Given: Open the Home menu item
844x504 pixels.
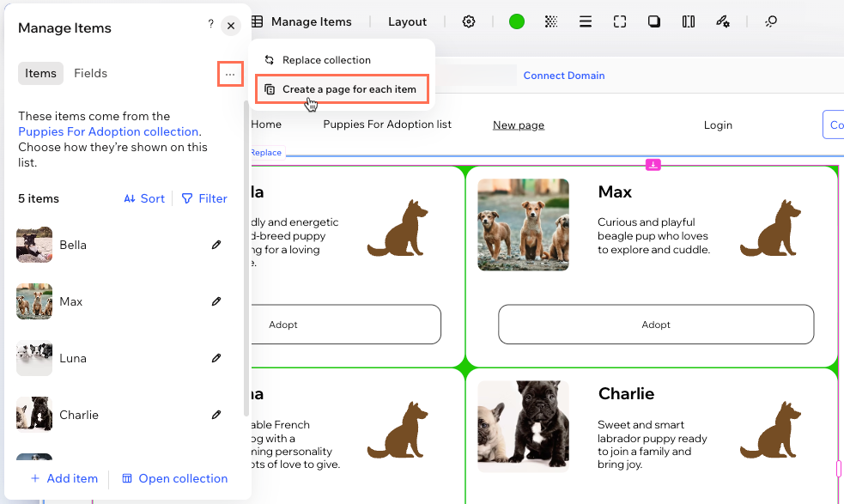Looking at the screenshot, I should coord(266,124).
